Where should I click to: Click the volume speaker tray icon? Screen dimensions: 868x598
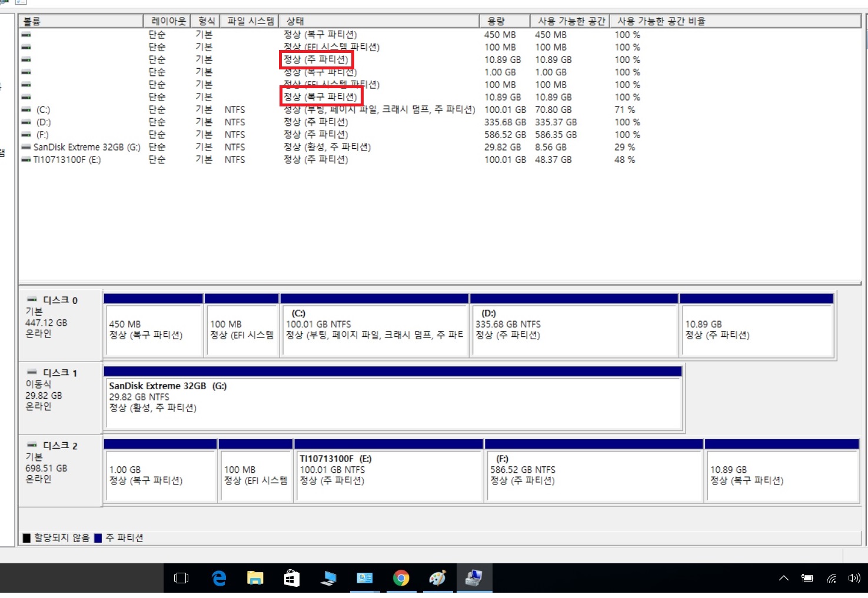point(854,578)
